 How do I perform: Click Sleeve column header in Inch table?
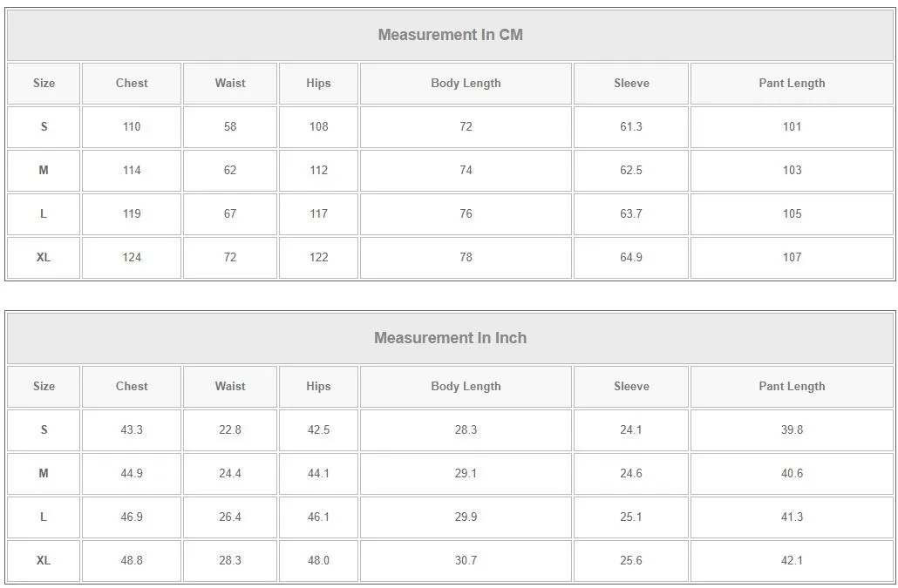[631, 387]
